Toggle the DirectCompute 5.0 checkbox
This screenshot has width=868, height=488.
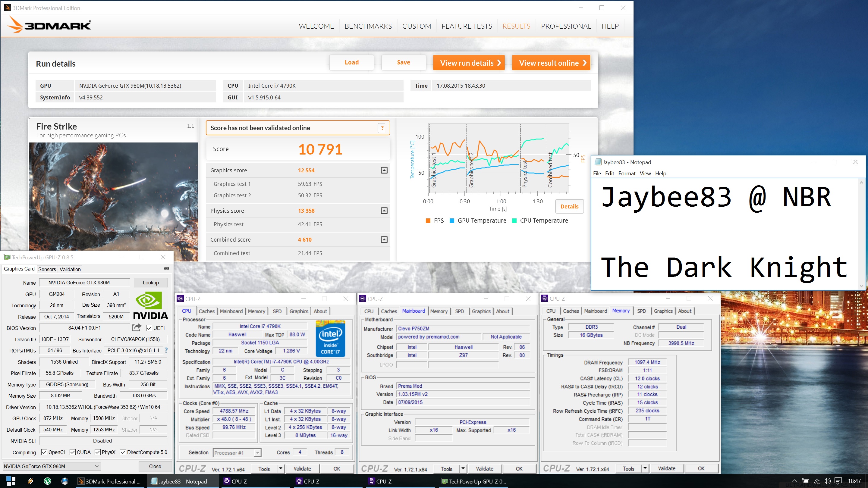pyautogui.click(x=123, y=452)
